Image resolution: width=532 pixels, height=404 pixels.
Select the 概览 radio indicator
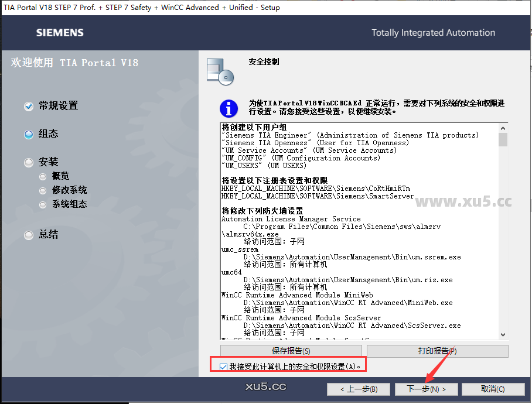[x=42, y=176]
